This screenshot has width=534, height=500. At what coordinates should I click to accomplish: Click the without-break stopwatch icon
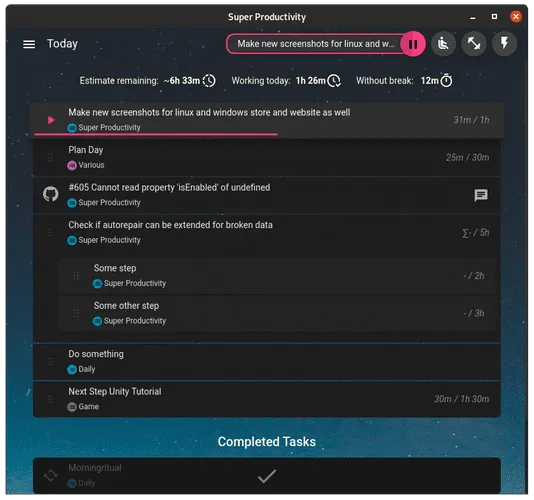pyautogui.click(x=446, y=80)
